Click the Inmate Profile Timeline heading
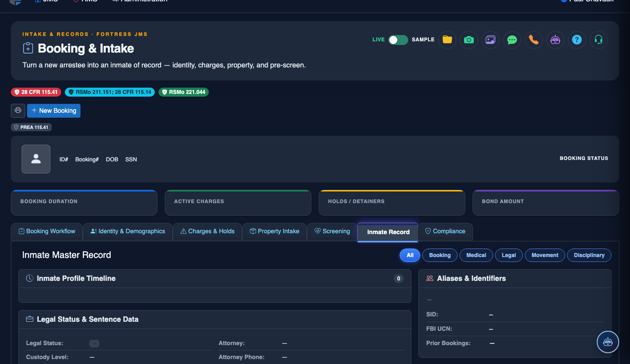The image size is (630, 364). click(x=76, y=279)
